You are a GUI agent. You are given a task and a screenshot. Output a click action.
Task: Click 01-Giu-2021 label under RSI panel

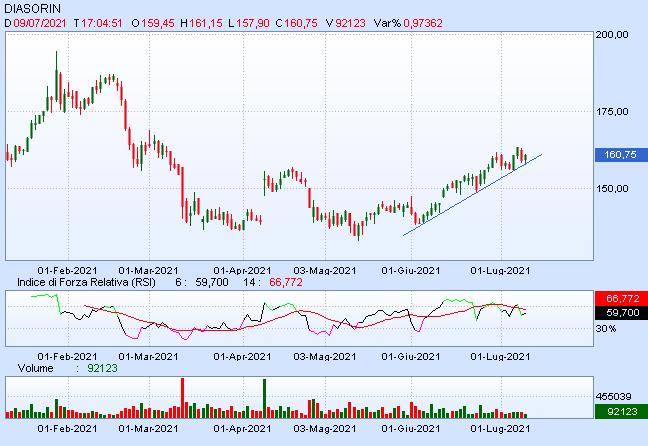411,357
